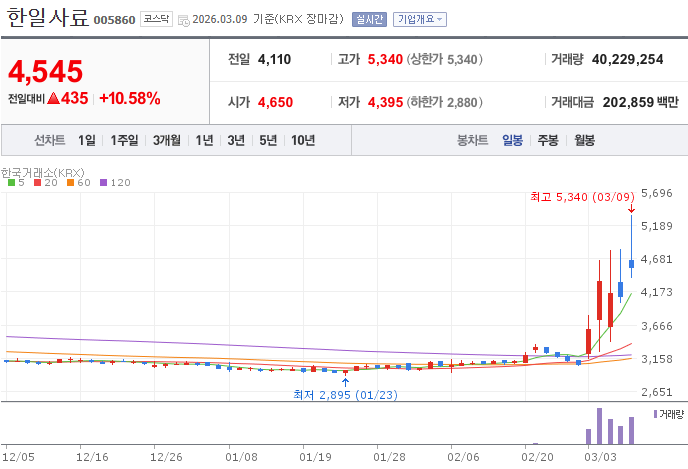Click the red up-triangle change icon

click(x=54, y=98)
